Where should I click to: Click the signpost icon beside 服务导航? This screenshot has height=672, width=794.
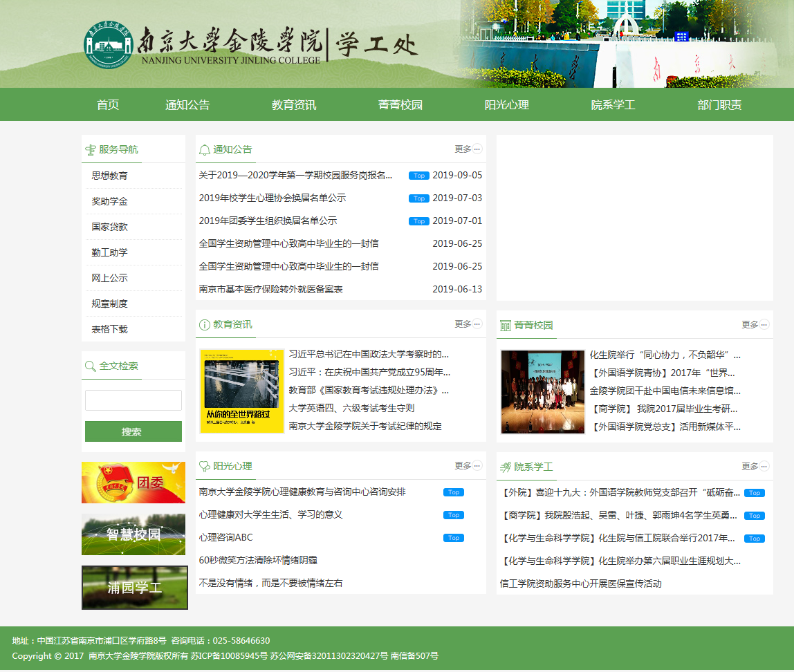pyautogui.click(x=90, y=150)
